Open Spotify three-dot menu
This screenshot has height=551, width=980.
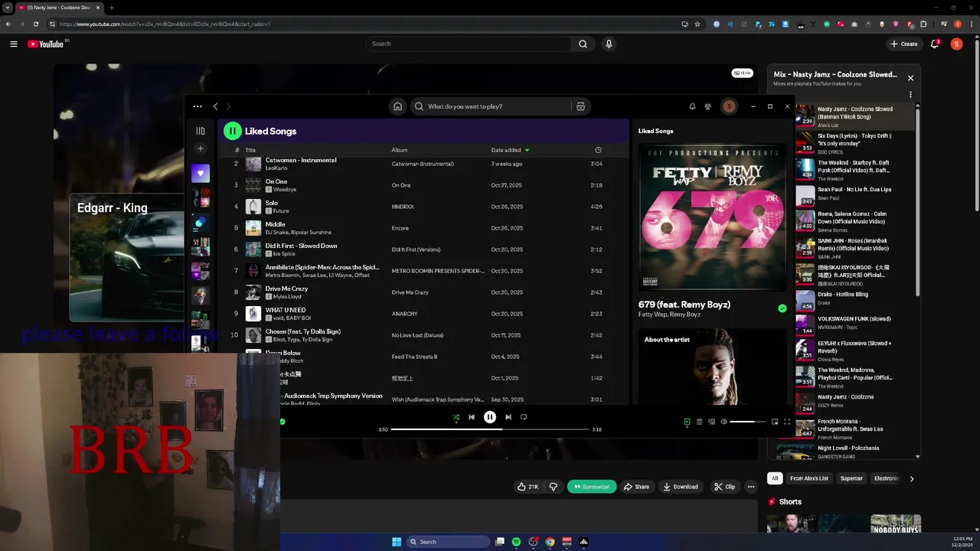tap(198, 106)
